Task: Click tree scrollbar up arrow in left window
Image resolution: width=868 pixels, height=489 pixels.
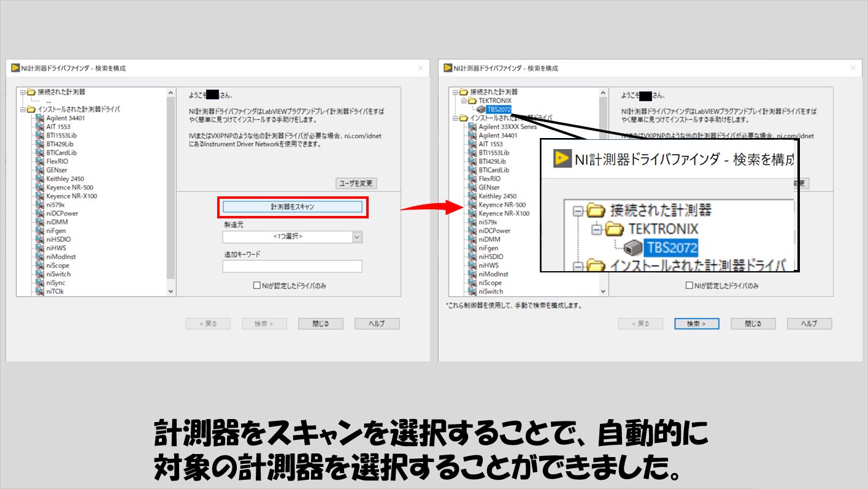Action: coord(171,93)
